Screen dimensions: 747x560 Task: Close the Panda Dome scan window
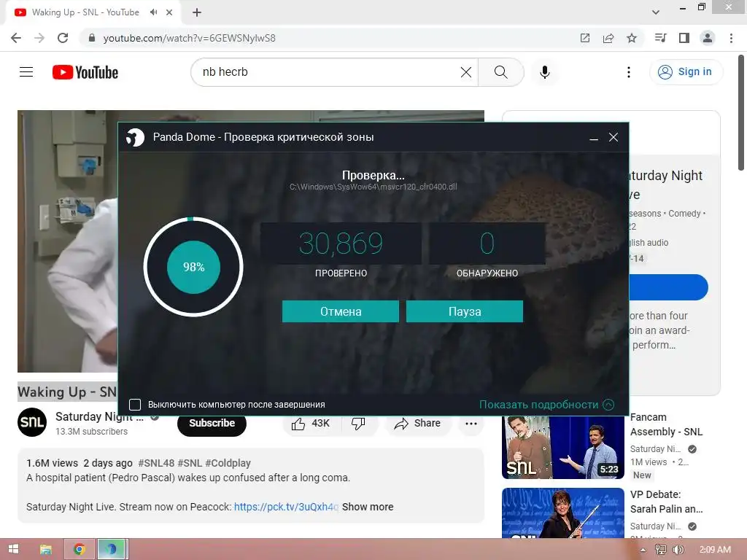click(x=614, y=138)
